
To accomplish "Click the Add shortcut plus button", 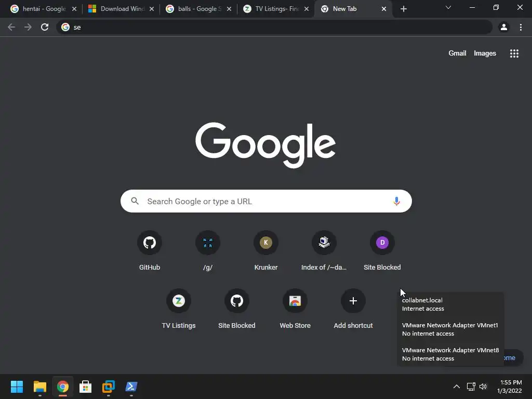I will coord(353,301).
